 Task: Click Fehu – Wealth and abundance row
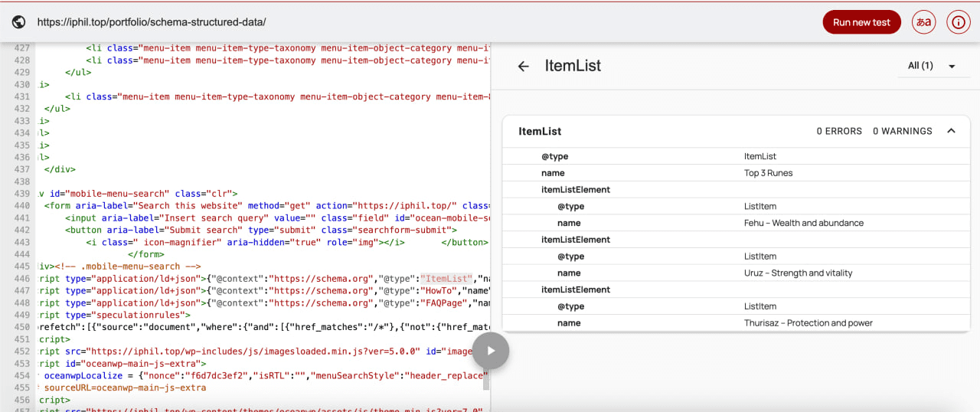[x=736, y=223]
